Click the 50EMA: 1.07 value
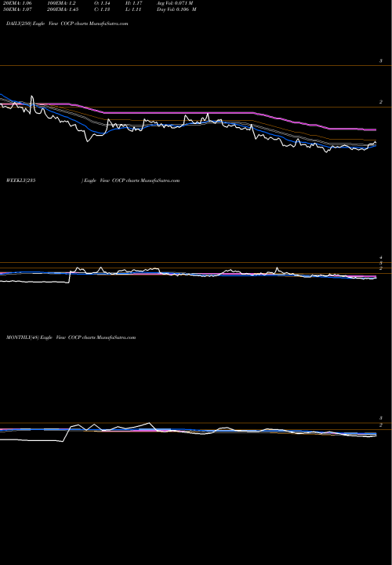392x565 pixels. [x=19, y=9]
